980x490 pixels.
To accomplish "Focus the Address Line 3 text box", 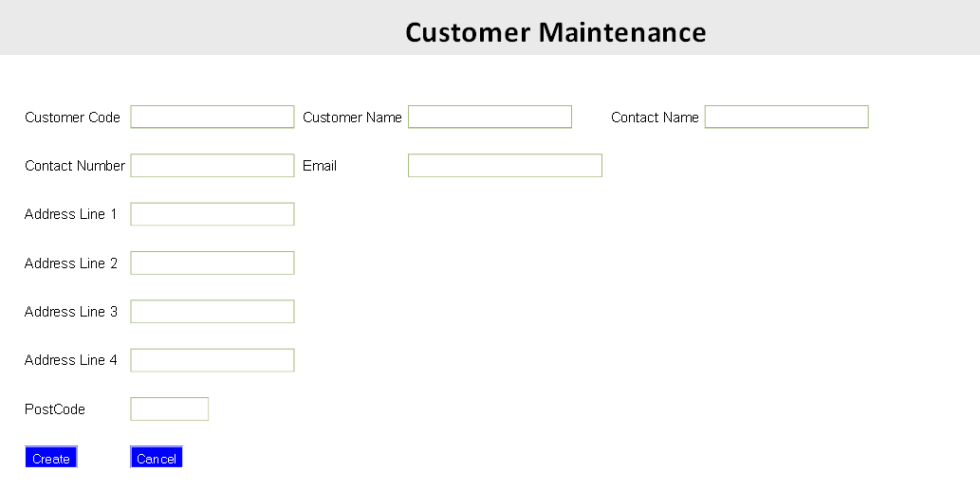I will [213, 312].
